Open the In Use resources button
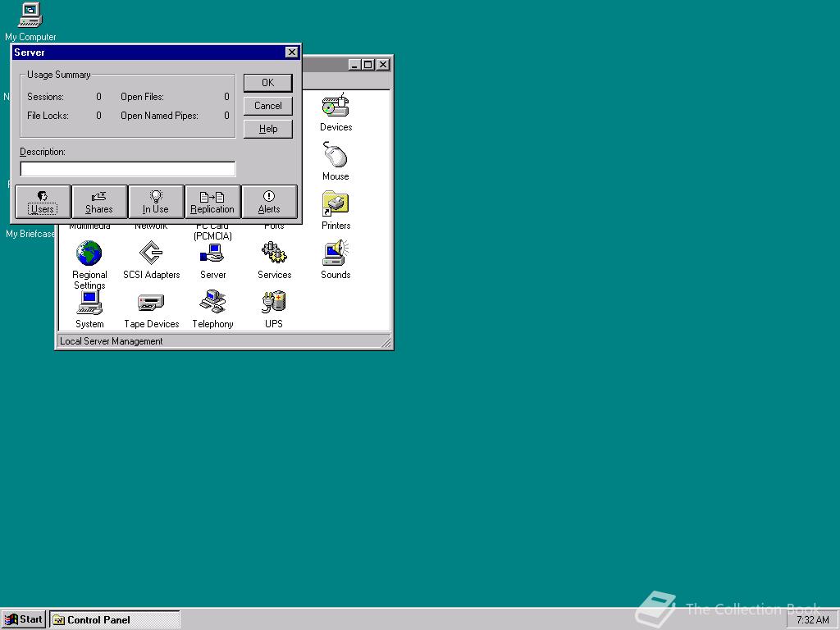The image size is (840, 630). [156, 202]
